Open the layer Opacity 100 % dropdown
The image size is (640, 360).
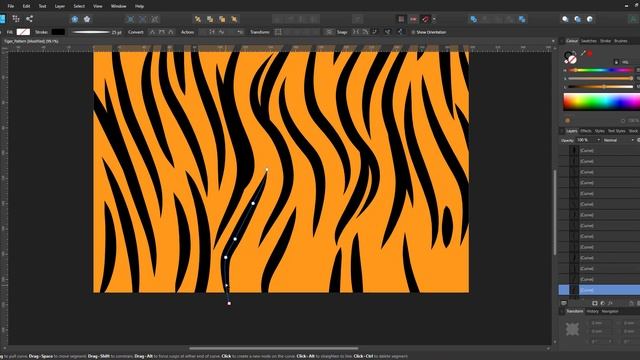pyautogui.click(x=588, y=140)
